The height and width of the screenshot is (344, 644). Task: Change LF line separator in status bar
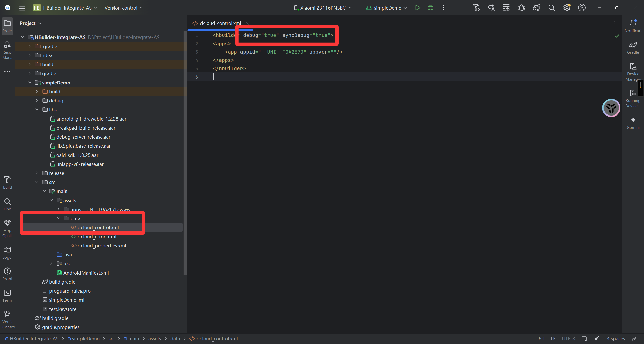click(553, 339)
